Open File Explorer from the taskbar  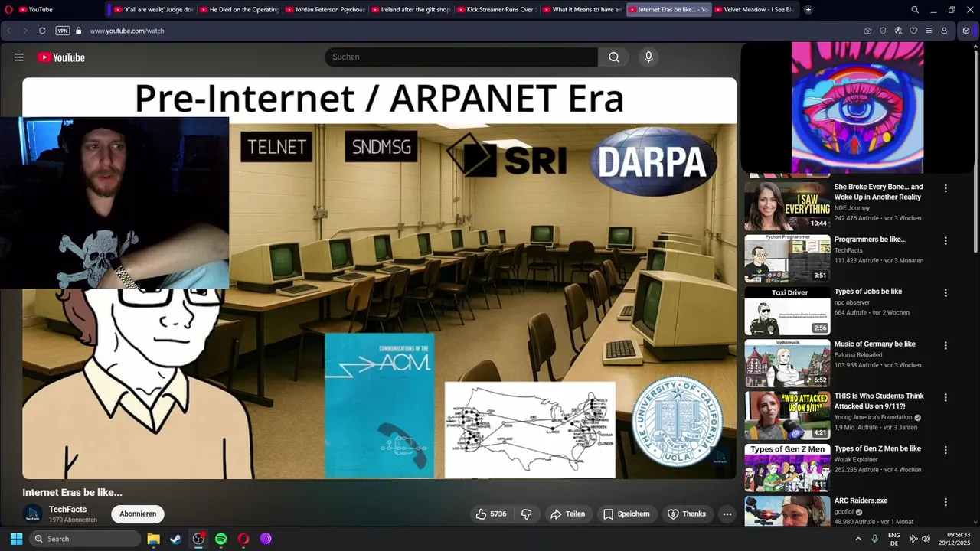click(x=153, y=539)
